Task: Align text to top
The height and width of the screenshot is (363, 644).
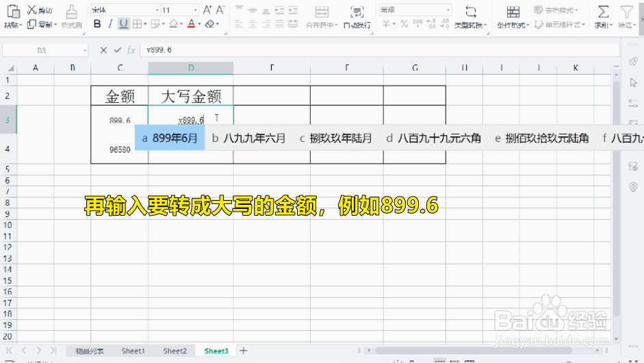Action: pyautogui.click(x=239, y=10)
